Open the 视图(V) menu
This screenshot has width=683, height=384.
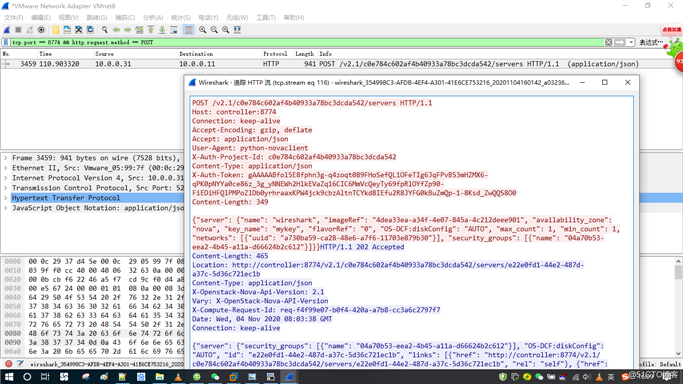pos(68,17)
